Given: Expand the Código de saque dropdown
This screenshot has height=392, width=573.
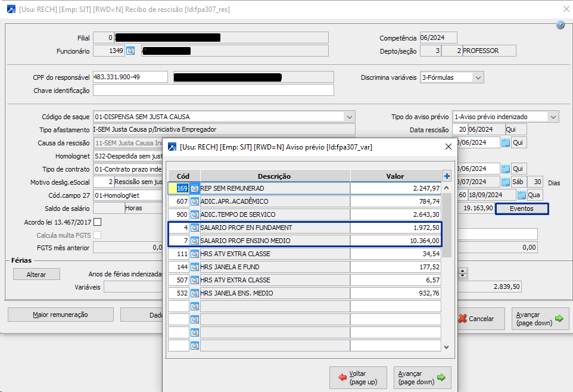Looking at the screenshot, I should [x=350, y=117].
